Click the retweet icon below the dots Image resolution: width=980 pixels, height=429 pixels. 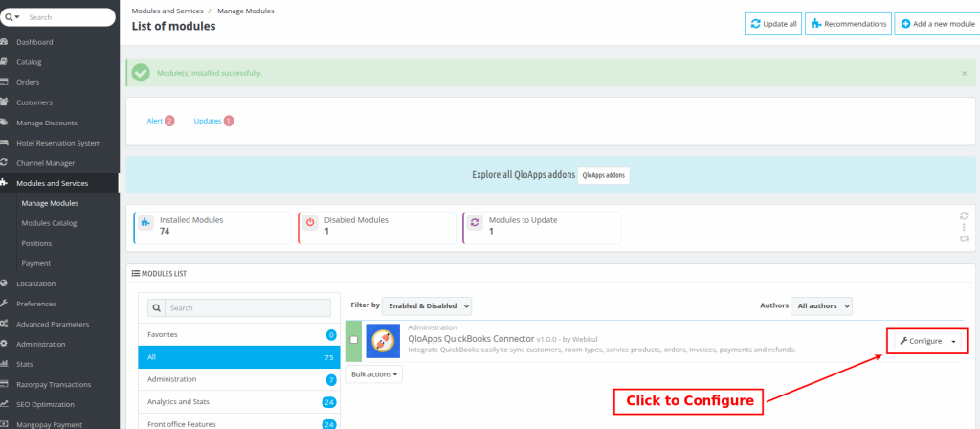(964, 238)
